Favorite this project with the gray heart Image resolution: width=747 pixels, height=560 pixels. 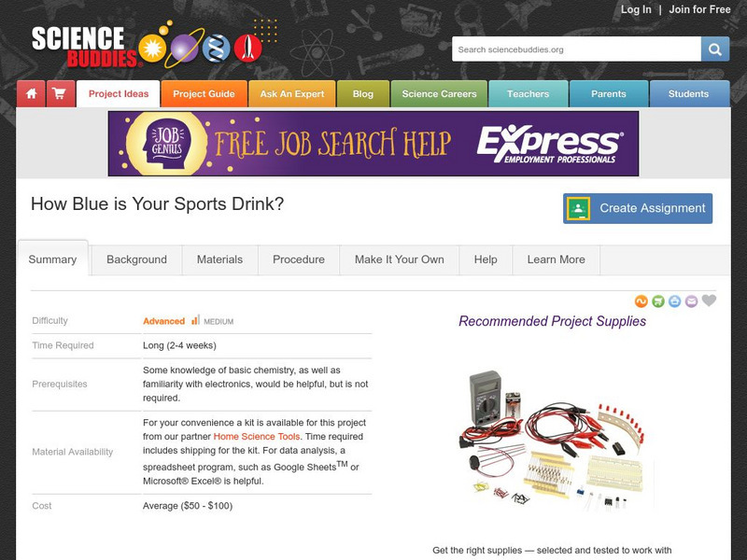point(709,301)
